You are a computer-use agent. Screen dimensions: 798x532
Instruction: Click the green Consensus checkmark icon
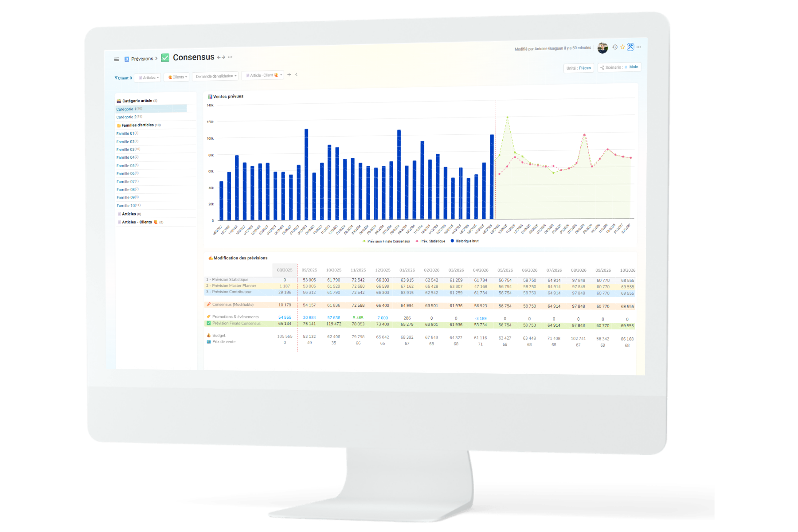click(165, 58)
